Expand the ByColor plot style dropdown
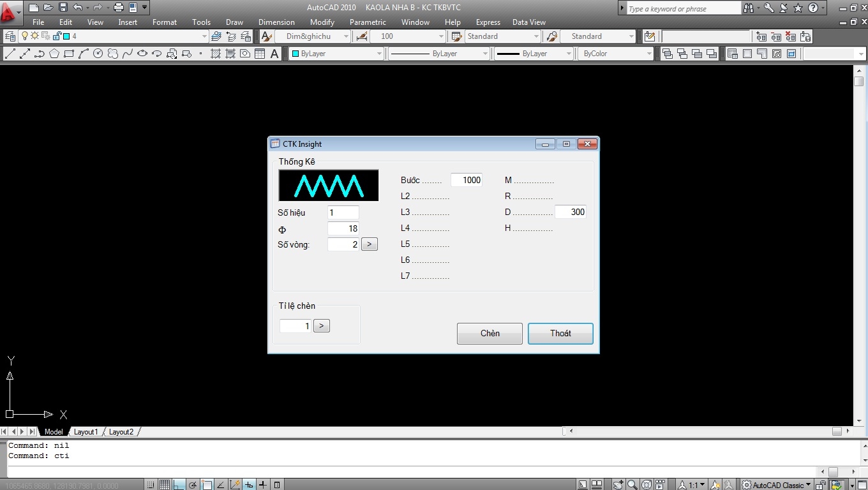Image resolution: width=868 pixels, height=490 pixels. pos(618,54)
